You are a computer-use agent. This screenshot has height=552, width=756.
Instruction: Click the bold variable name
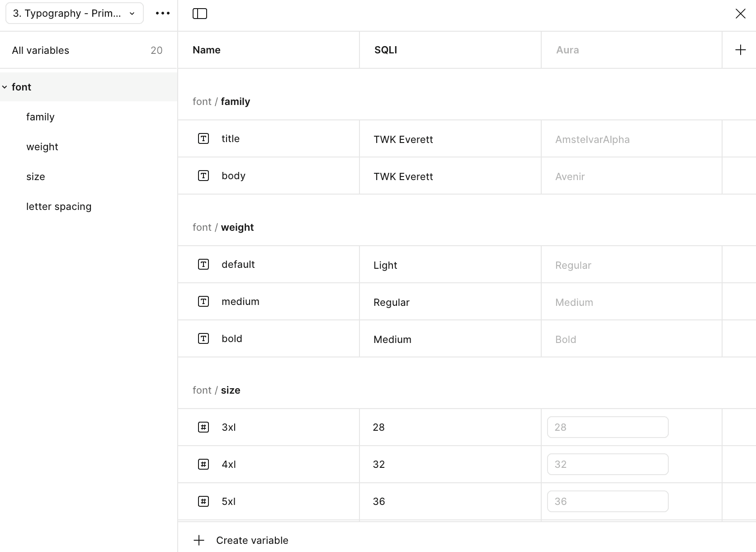232,338
